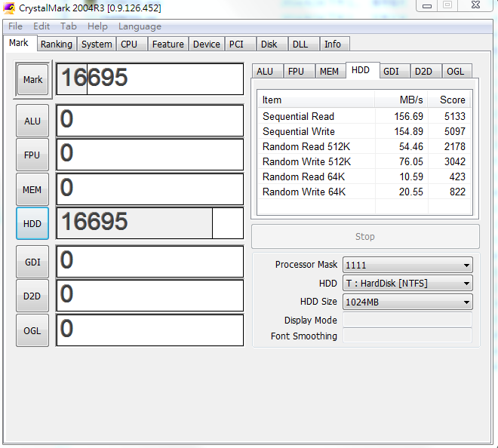Select the Random Read 512K row
This screenshot has width=498, height=448.
click(364, 146)
